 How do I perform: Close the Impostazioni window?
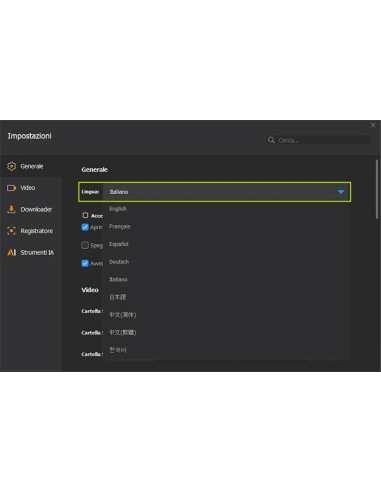(373, 125)
